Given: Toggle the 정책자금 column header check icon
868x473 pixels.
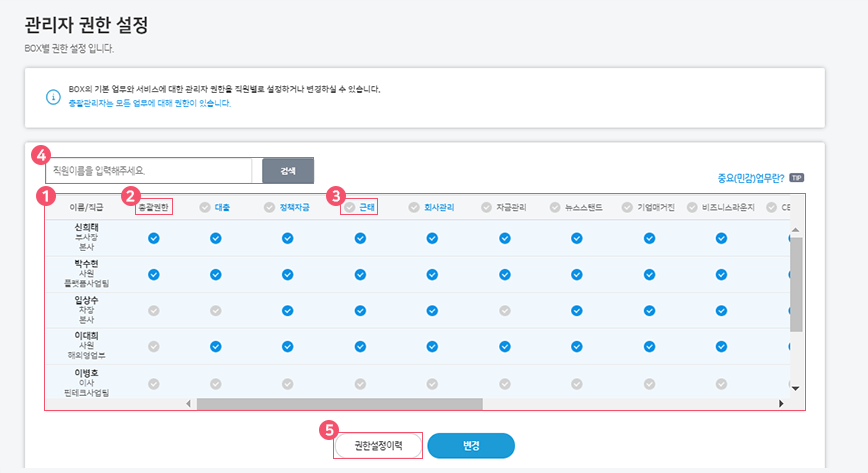Looking at the screenshot, I should [x=269, y=207].
